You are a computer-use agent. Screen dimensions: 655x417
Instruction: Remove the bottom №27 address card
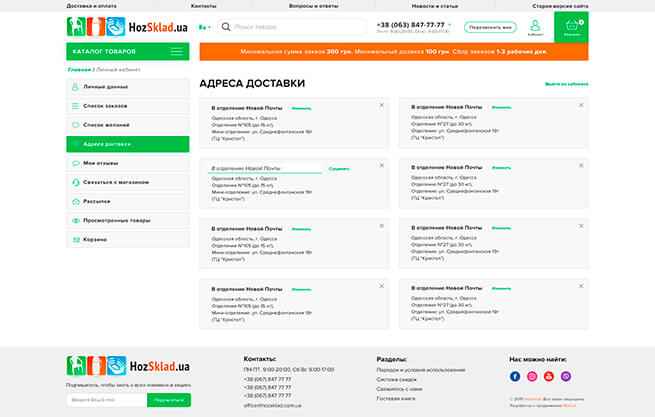coord(581,286)
